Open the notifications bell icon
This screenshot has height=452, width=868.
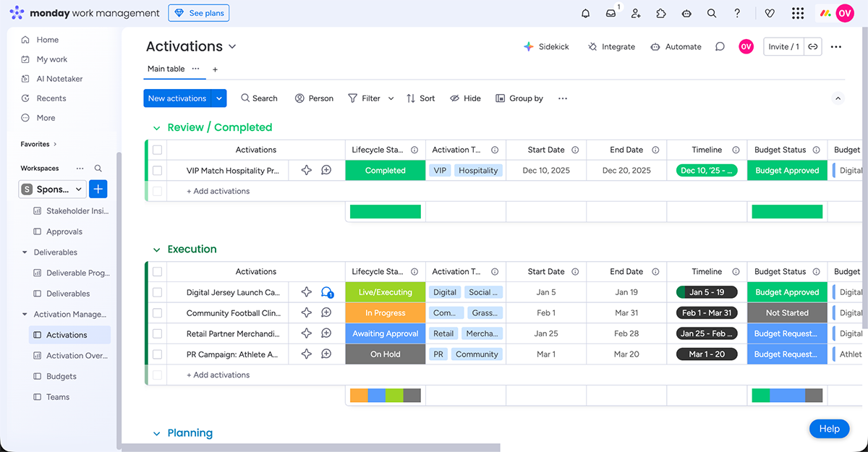585,13
